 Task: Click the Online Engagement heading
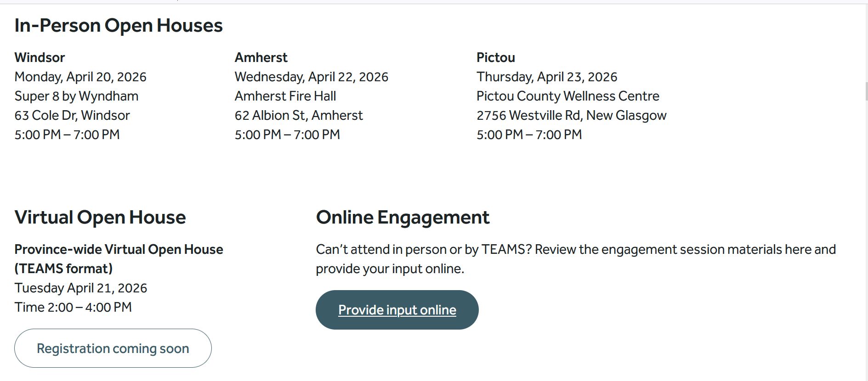pyautogui.click(x=403, y=217)
